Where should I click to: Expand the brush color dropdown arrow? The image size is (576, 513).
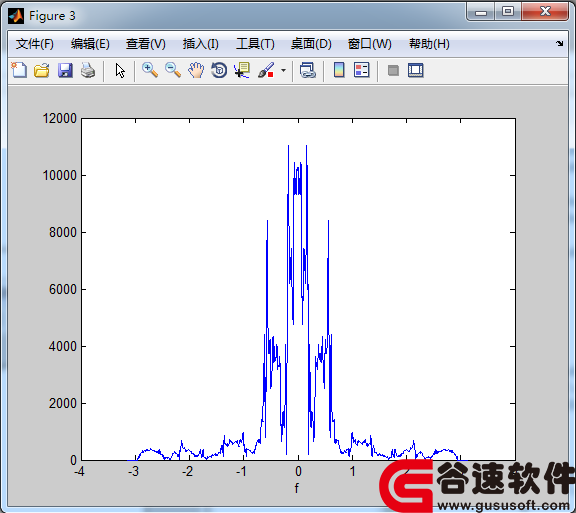[x=283, y=70]
